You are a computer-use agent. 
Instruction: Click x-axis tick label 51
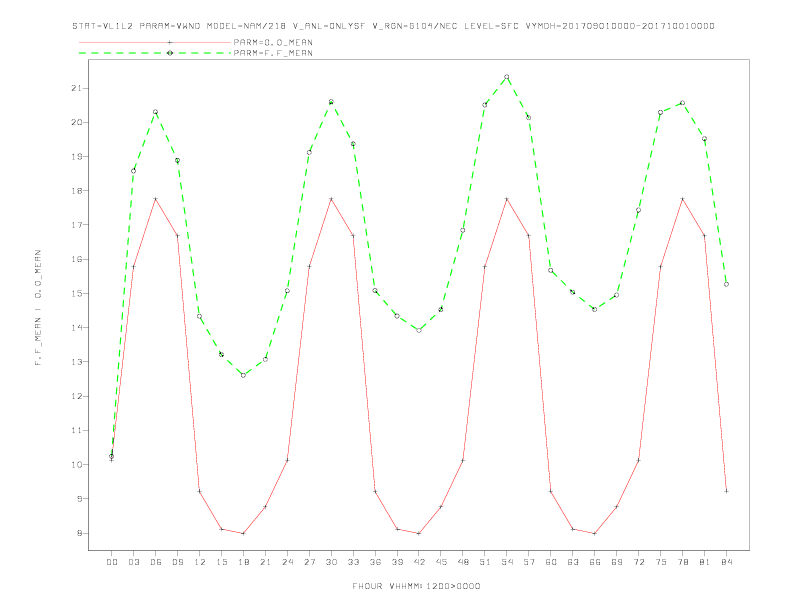pyautogui.click(x=485, y=562)
